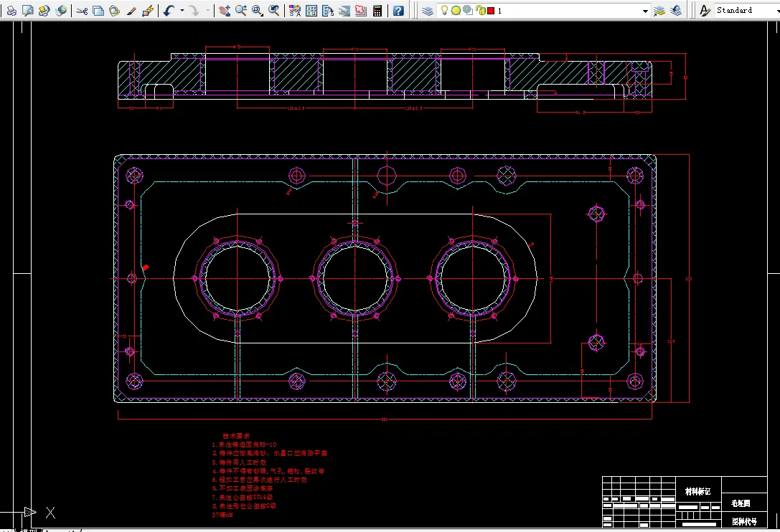Click the Zoom Realtime magnifier icon
The height and width of the screenshot is (532, 780).
tap(240, 11)
